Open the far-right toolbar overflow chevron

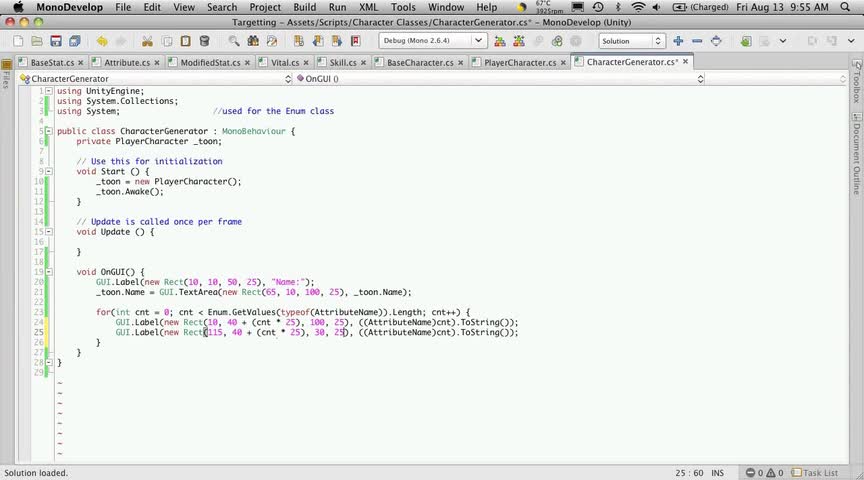pos(851,41)
